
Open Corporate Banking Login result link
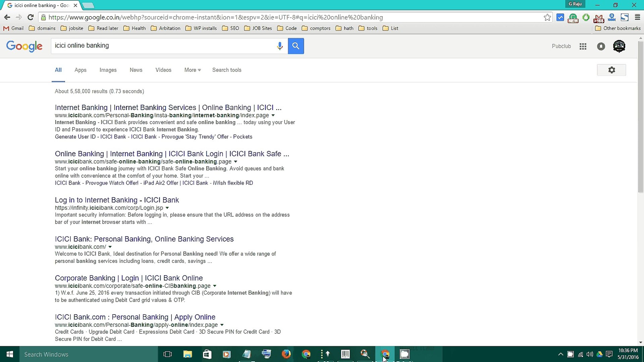[128, 278]
